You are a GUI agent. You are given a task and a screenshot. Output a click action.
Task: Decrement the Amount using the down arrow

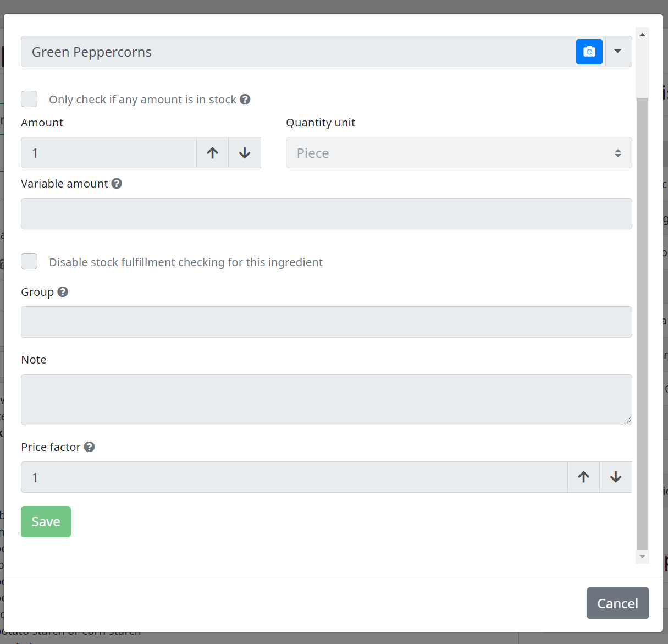pyautogui.click(x=244, y=152)
